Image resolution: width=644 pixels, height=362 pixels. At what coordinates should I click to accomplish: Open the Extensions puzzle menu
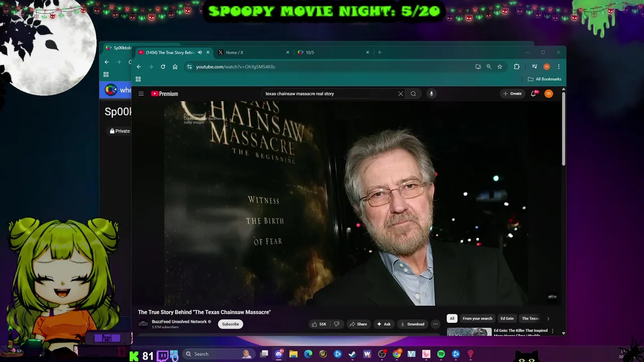[x=517, y=66]
